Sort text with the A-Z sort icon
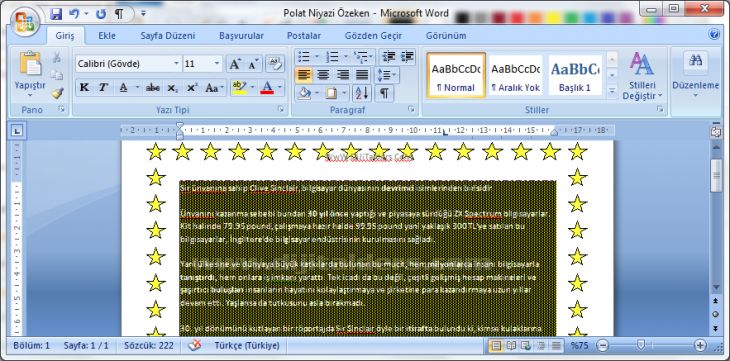730x361 pixels. pyautogui.click(x=362, y=94)
